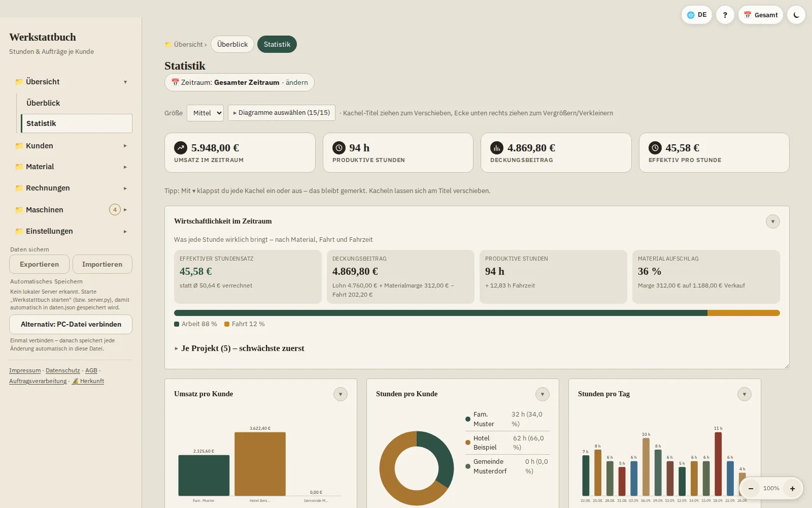
Task: Collapse the Wirtschaftlichkeit im Zeitraum tile
Action: (773, 221)
